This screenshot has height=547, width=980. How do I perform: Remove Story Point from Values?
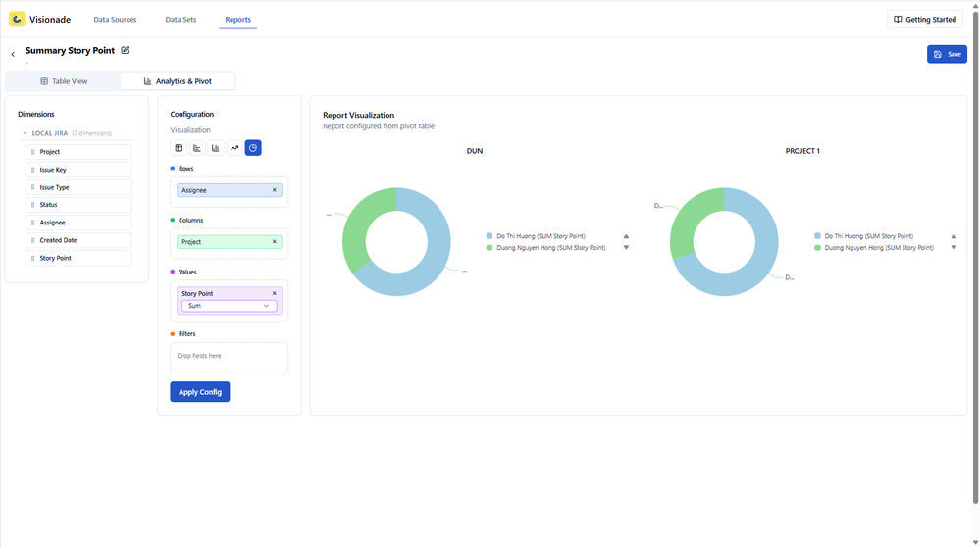[x=275, y=293]
